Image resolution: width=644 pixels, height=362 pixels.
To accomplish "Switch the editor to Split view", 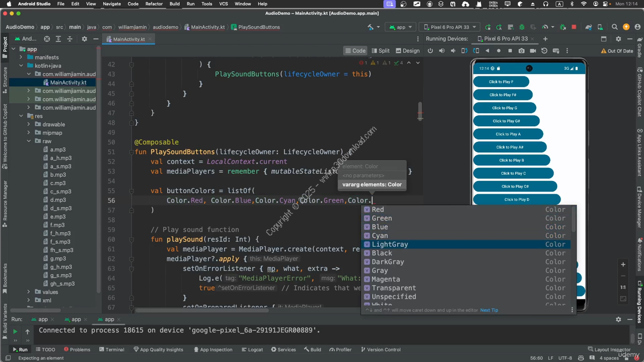I will pos(381,51).
